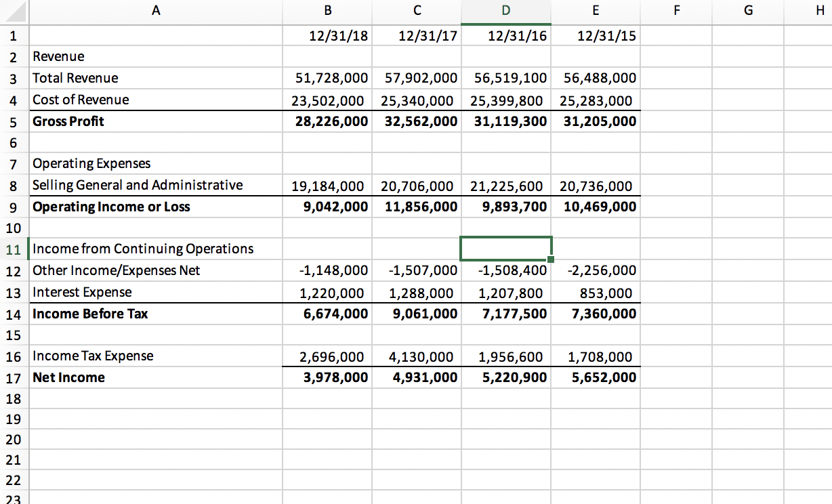
Task: Select the entire column D header
Action: pos(505,10)
